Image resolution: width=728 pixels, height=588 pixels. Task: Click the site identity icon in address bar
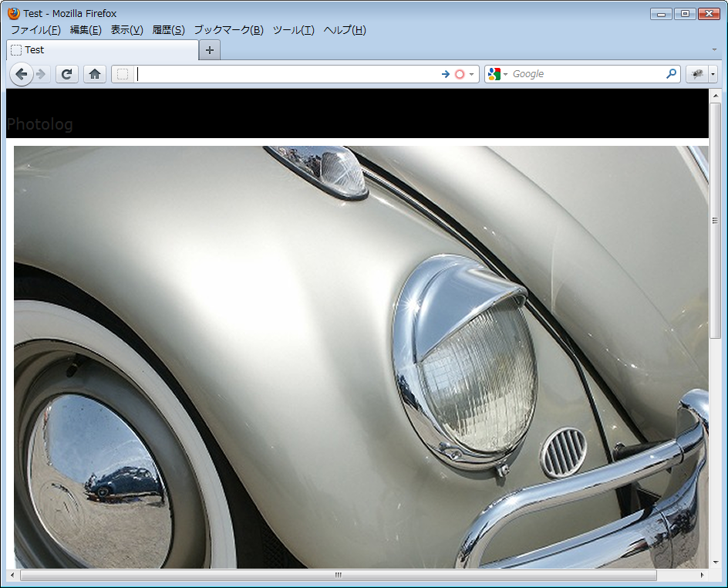coord(123,74)
